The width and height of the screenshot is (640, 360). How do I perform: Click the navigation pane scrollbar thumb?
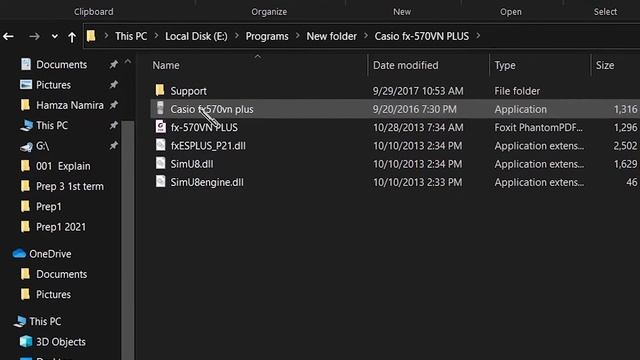(128, 240)
